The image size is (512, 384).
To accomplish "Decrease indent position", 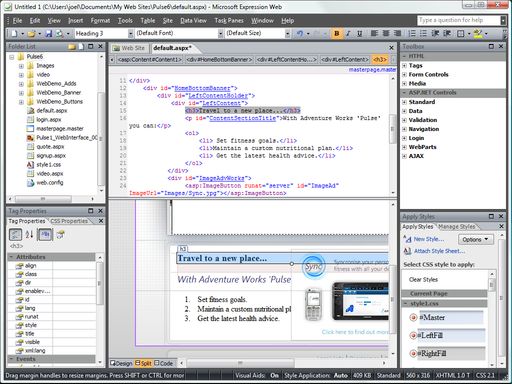I will 435,33.
